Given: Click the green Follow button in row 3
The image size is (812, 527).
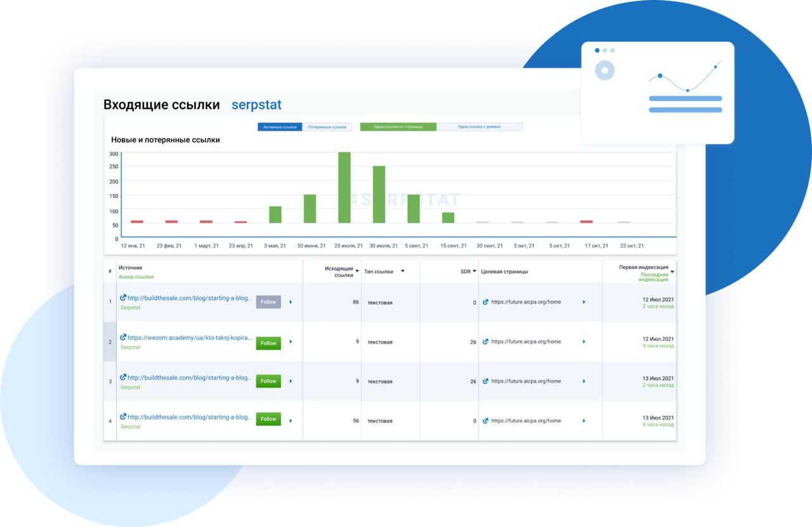Looking at the screenshot, I should click(x=268, y=381).
